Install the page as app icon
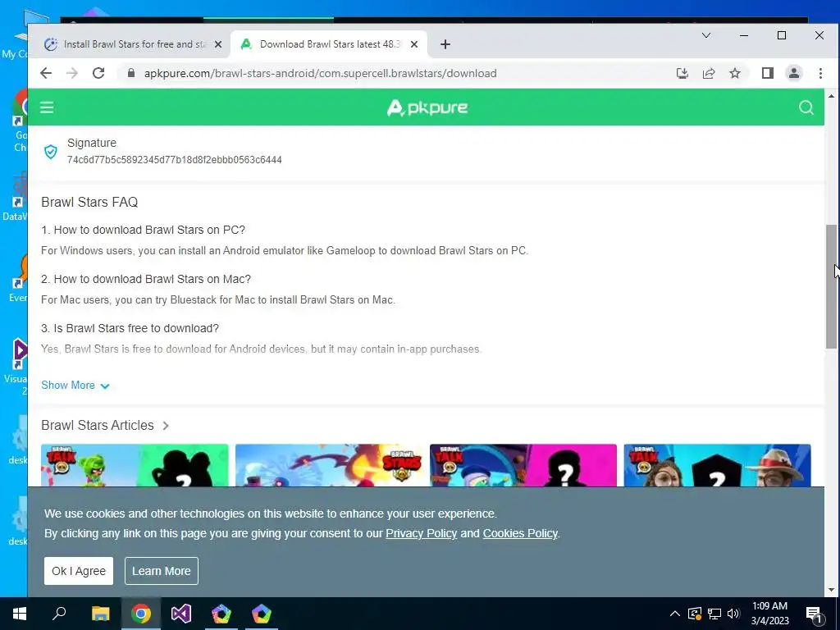 (682, 73)
